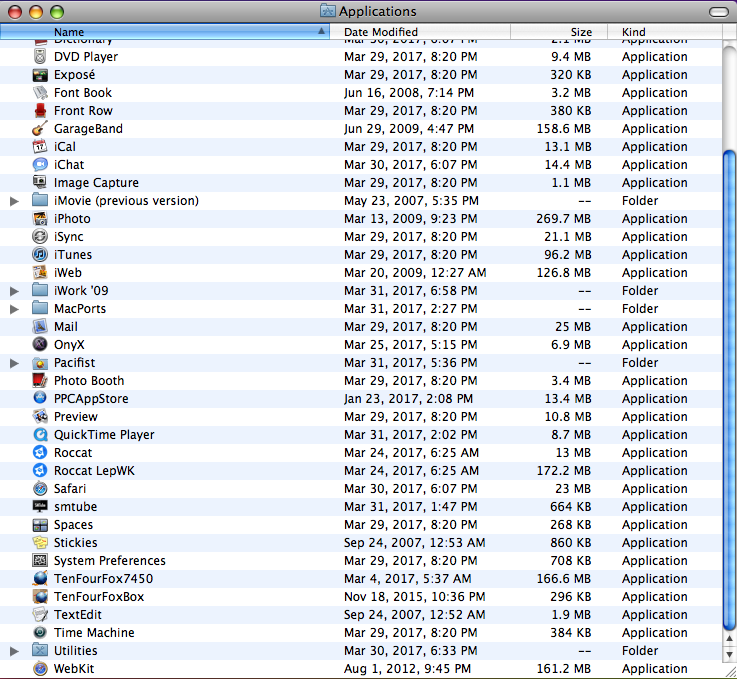Expand the MacPorts folder disclosure triangle
737x679 pixels.
(15, 309)
